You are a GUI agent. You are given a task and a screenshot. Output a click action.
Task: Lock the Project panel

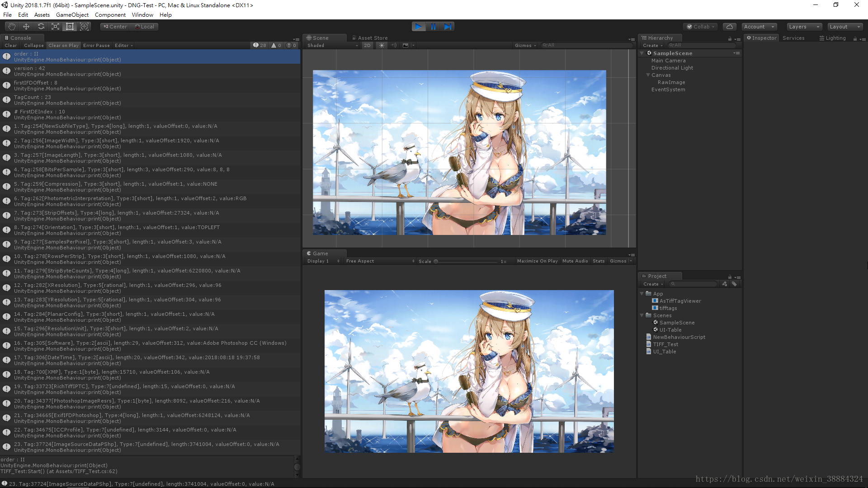click(x=730, y=277)
